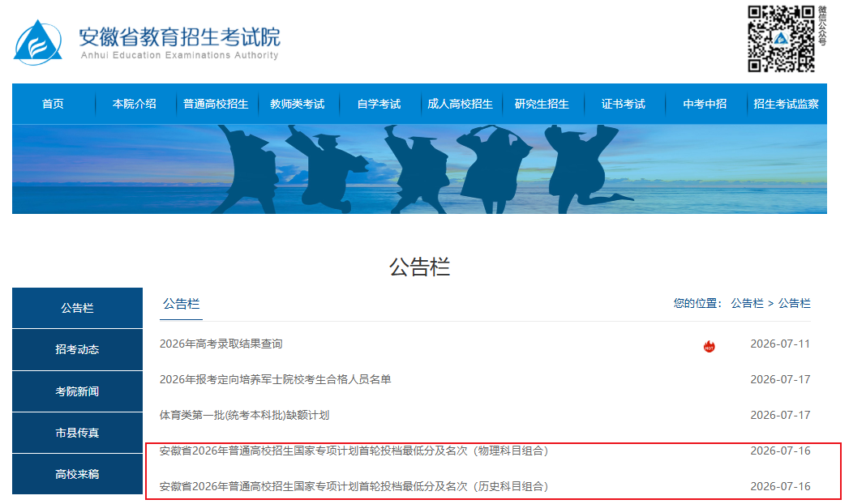This screenshot has width=866, height=504.
Task: Click the graduates silhouette banner image
Action: coord(419,169)
